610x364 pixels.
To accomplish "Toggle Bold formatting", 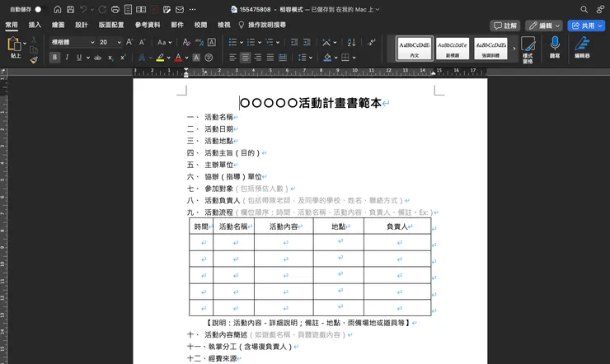I will pos(55,58).
